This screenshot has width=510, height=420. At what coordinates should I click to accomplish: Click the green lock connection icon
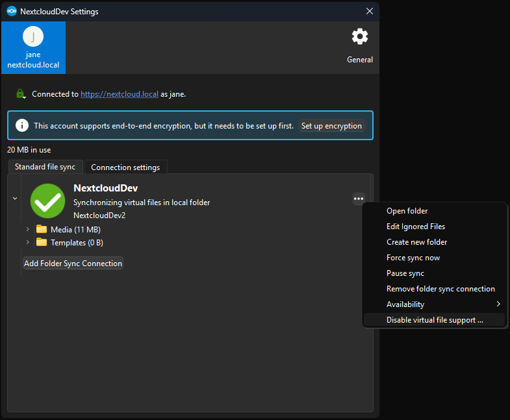(21, 94)
